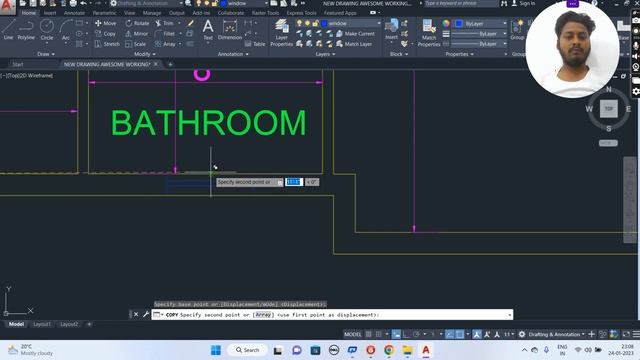Open Layer Properties manager
This screenshot has width=640, height=360.
pos(281,33)
